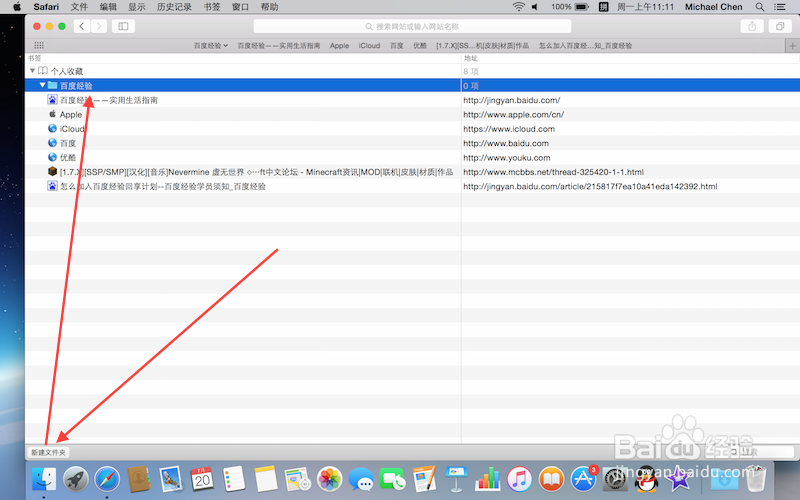
Task: Open iTunes music note icon in Dock
Action: tap(519, 480)
